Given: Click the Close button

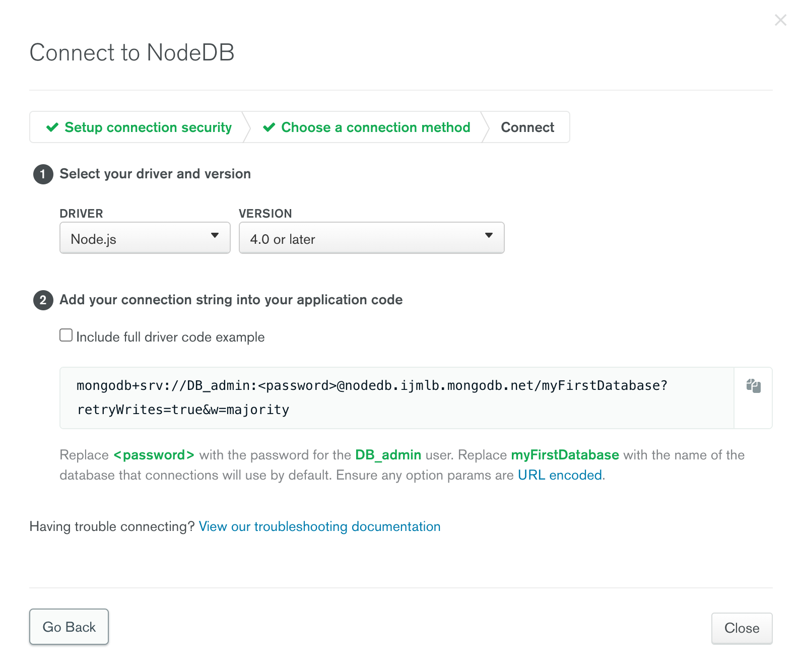Looking at the screenshot, I should [742, 628].
